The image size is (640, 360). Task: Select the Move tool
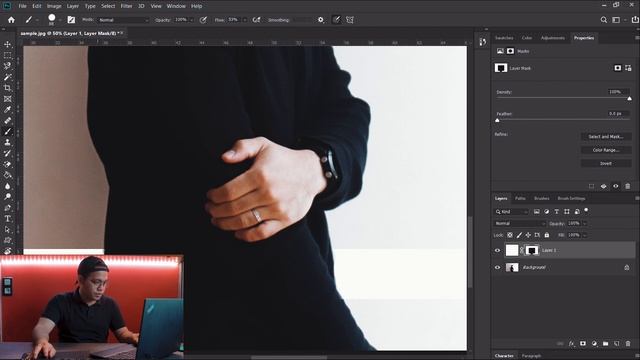click(x=7, y=44)
